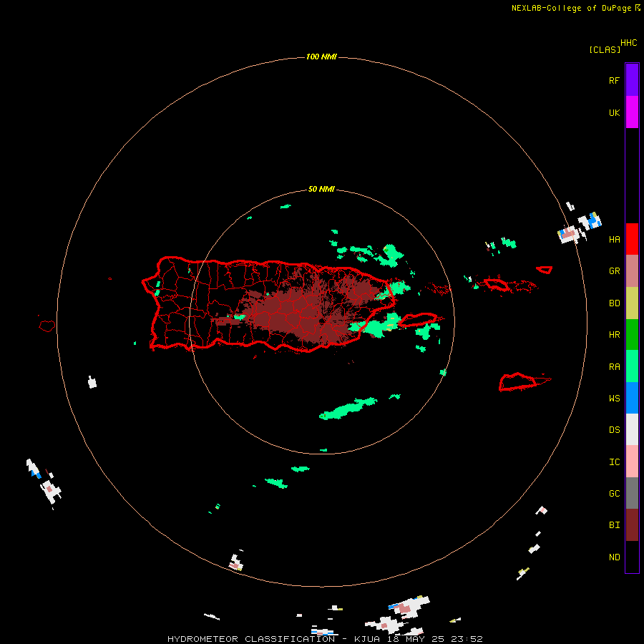Click the ND legend label
Image resolution: width=644 pixels, height=644 pixels.
(x=615, y=557)
